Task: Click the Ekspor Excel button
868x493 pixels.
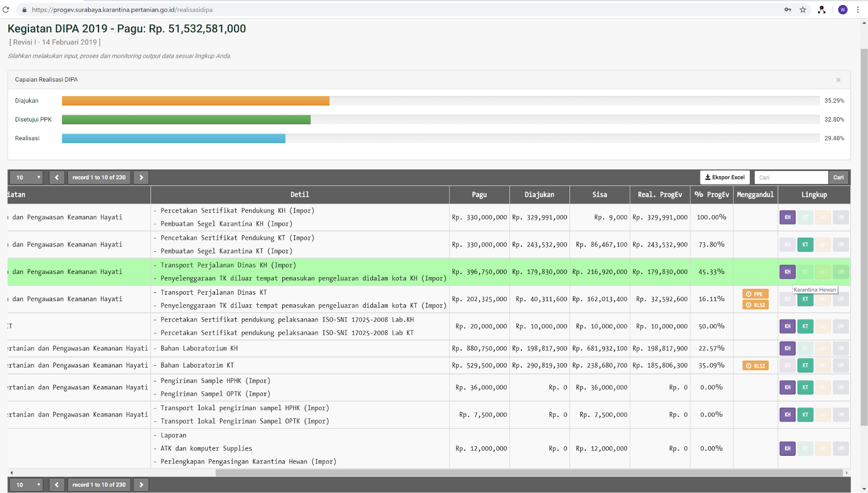Action: pyautogui.click(x=724, y=177)
